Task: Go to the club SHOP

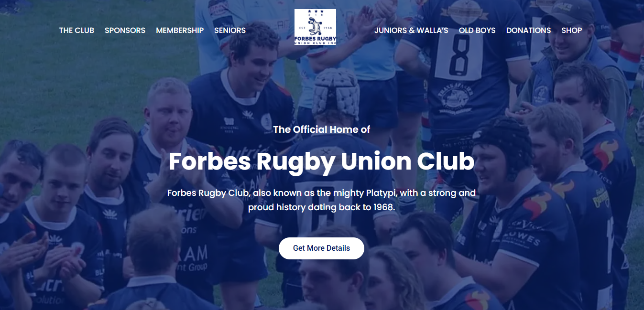Action: click(x=571, y=30)
